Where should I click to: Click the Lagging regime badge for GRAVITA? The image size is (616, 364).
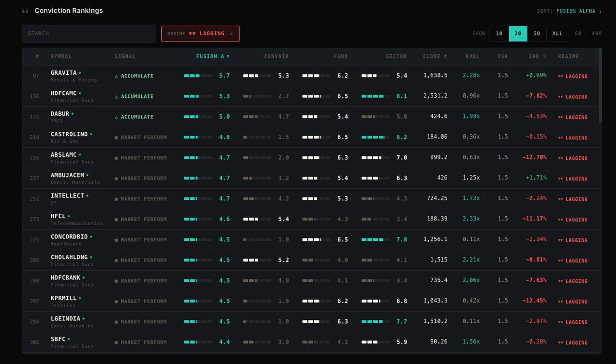click(572, 76)
